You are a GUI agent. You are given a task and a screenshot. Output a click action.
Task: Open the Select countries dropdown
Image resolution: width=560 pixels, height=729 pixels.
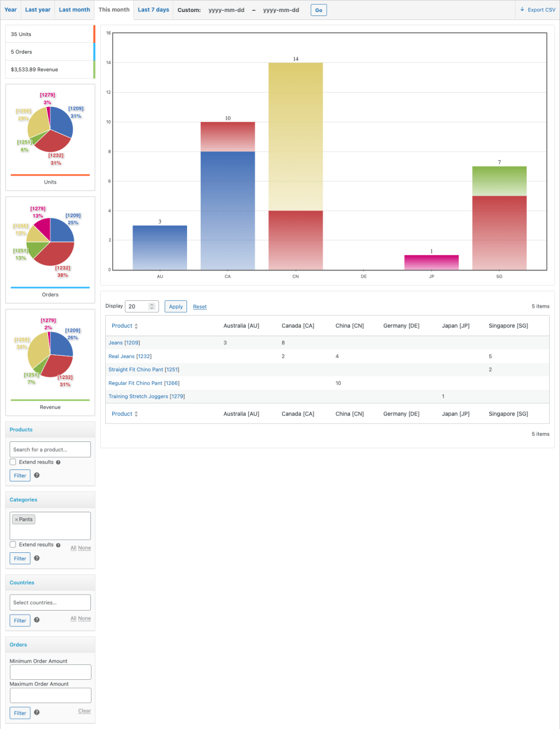(x=50, y=603)
